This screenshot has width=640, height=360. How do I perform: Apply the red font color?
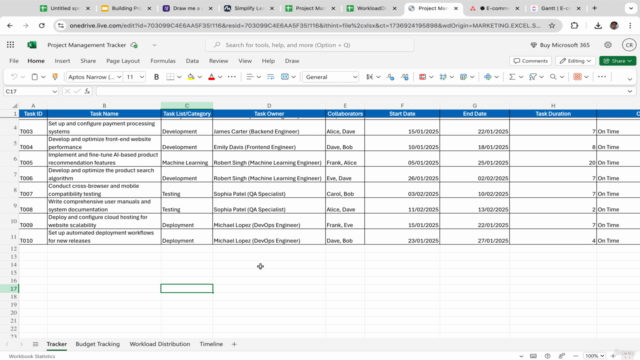click(211, 77)
